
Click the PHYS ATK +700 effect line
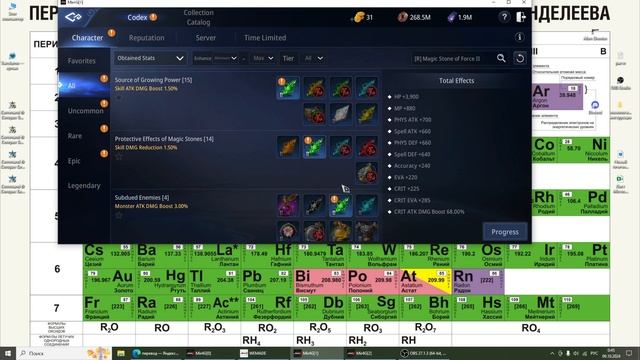412,120
